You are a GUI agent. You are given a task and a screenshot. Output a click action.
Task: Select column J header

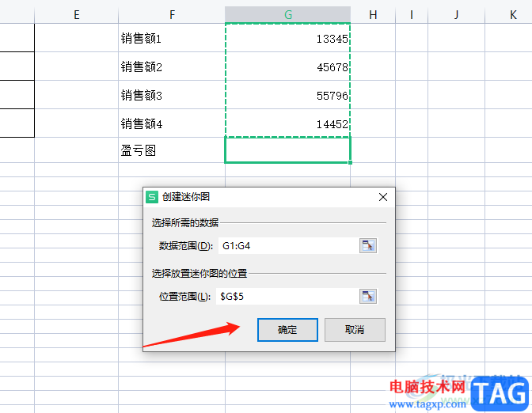456,14
